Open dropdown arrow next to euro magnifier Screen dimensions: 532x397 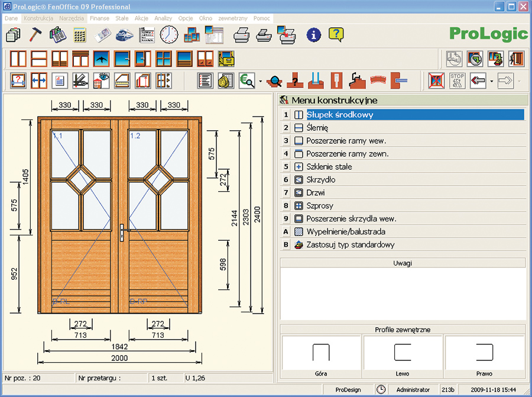point(260,81)
